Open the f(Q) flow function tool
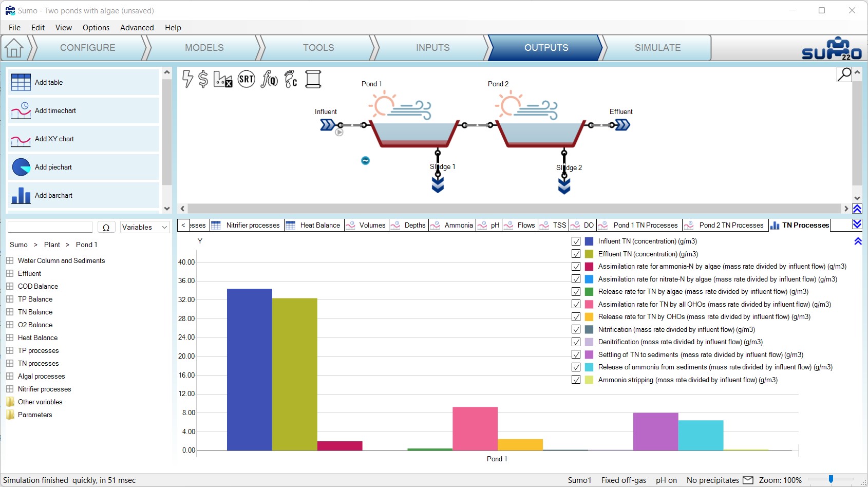Image resolution: width=868 pixels, height=487 pixels. (269, 79)
